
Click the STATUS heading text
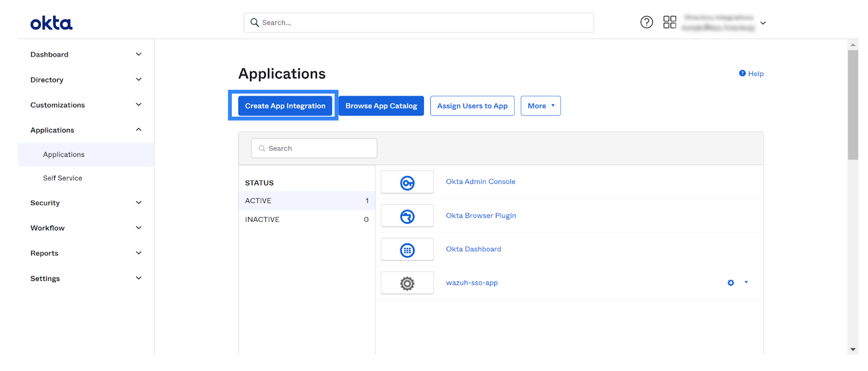(x=259, y=183)
